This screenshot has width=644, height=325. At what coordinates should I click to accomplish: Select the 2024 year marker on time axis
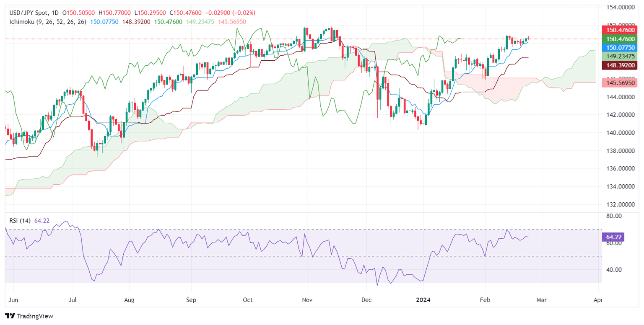click(x=423, y=300)
